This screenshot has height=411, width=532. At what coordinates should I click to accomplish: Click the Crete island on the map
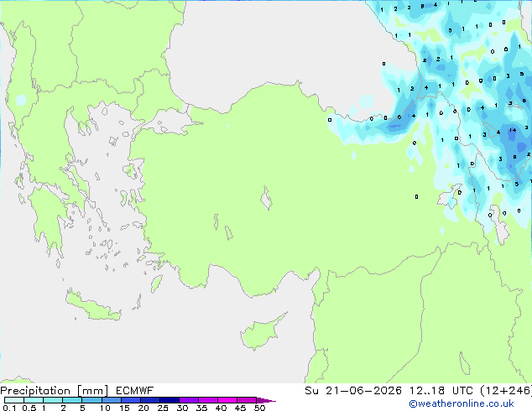92,306
